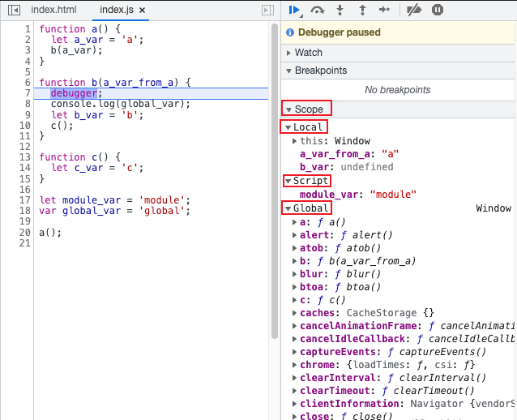The width and height of the screenshot is (517, 420).
Task: Step out of current function
Action: point(362,11)
